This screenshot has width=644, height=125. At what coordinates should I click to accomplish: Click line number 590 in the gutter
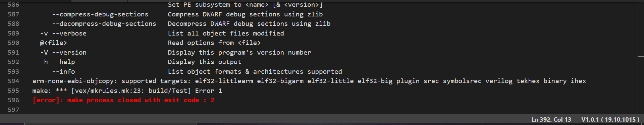pos(13,43)
